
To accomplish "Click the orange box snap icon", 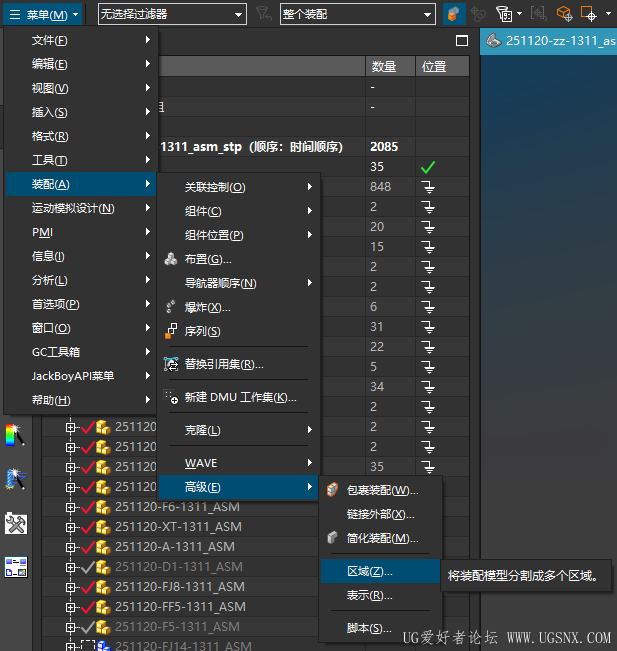I will pyautogui.click(x=565, y=14).
